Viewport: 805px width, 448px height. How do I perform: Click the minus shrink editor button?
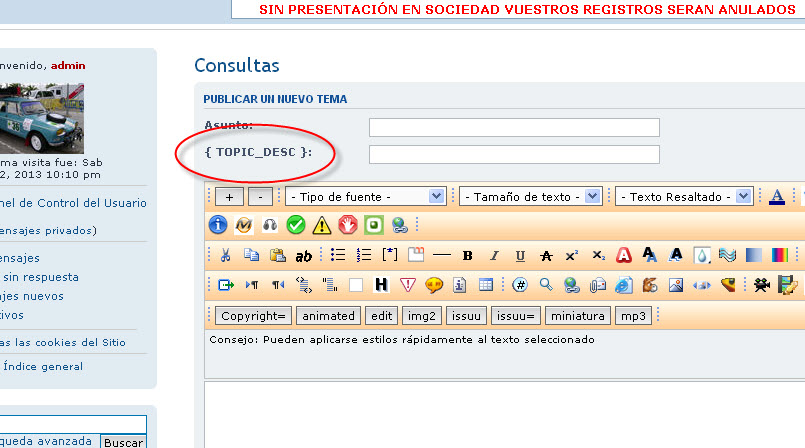click(260, 197)
